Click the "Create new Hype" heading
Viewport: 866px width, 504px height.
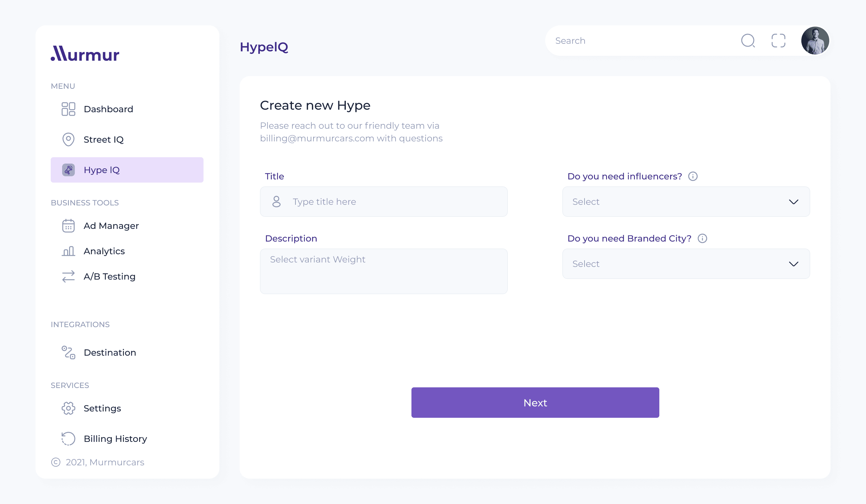(315, 106)
